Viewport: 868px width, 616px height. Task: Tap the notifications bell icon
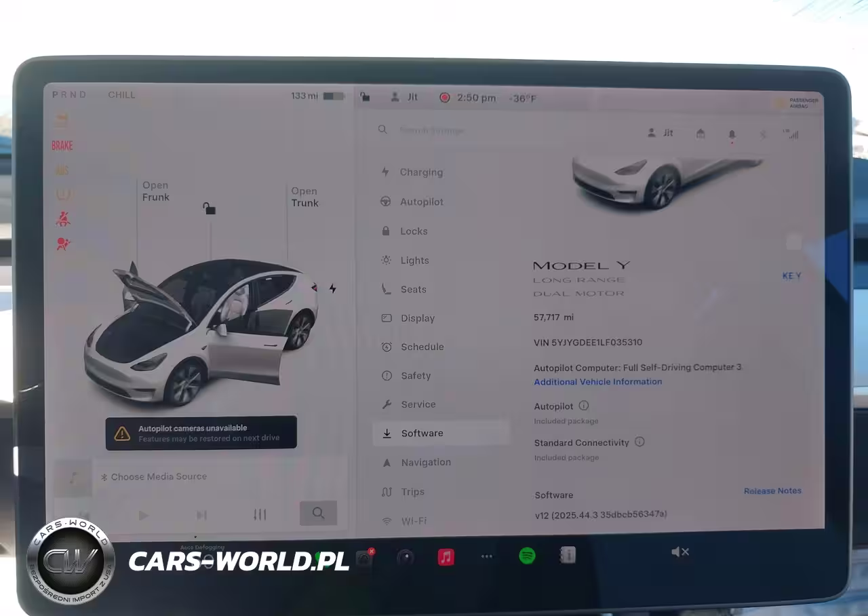[732, 134]
